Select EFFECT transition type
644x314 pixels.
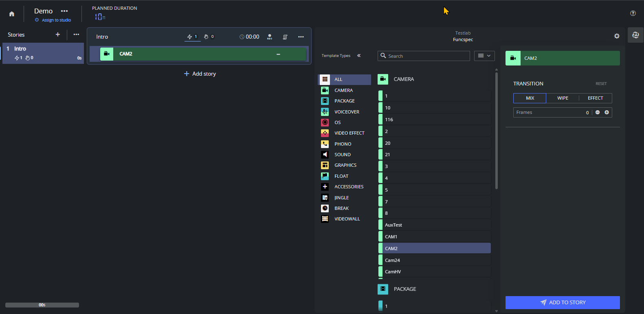(595, 98)
